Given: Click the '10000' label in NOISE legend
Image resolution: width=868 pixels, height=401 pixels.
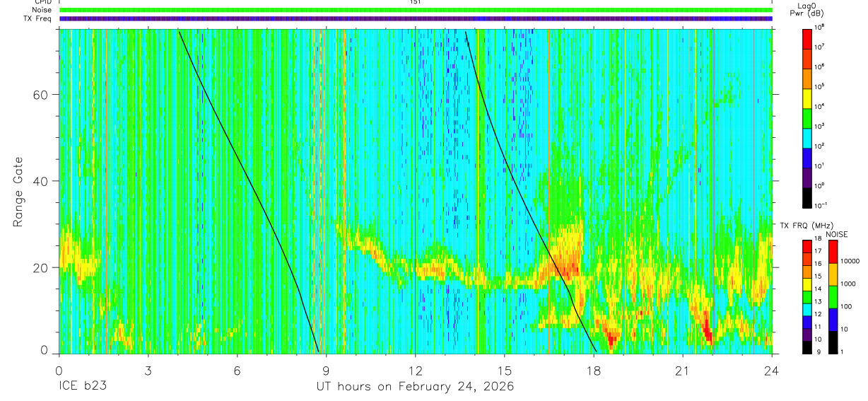Looking at the screenshot, I should [850, 261].
